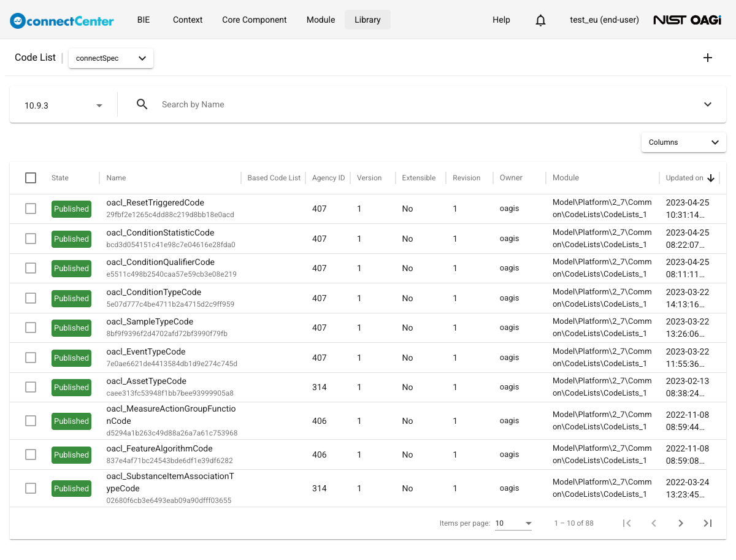The height and width of the screenshot is (560, 736).
Task: Check the oacl_SampleTypeCode row checkbox
Action: click(31, 328)
